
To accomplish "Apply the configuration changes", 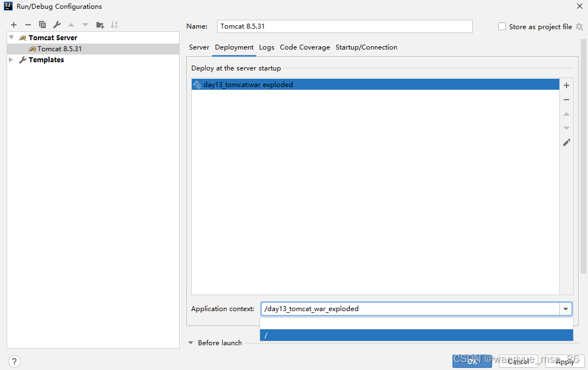I will pyautogui.click(x=565, y=361).
